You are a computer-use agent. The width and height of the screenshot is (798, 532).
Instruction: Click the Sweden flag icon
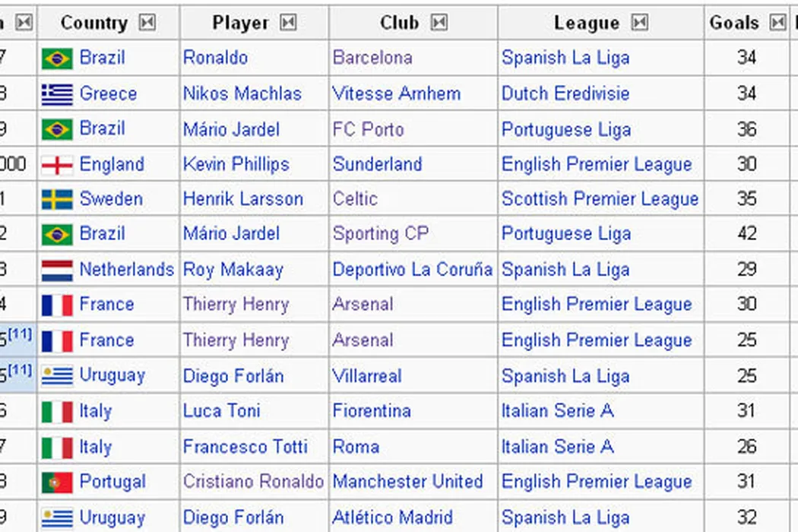57,200
